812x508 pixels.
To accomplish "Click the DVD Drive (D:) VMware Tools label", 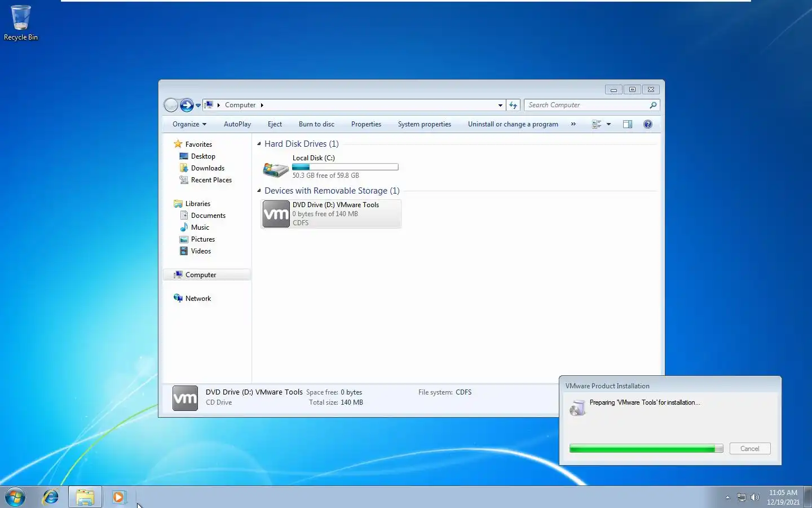I will pyautogui.click(x=336, y=205).
